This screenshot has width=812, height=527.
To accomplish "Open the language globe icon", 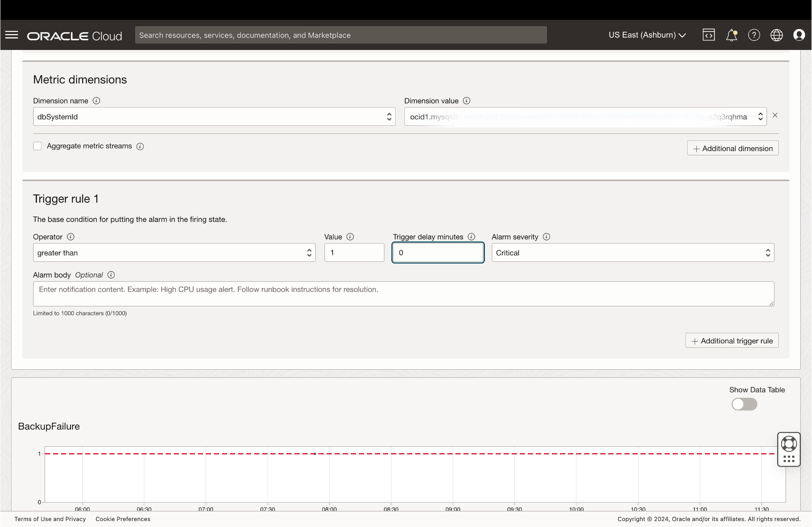I will click(776, 35).
